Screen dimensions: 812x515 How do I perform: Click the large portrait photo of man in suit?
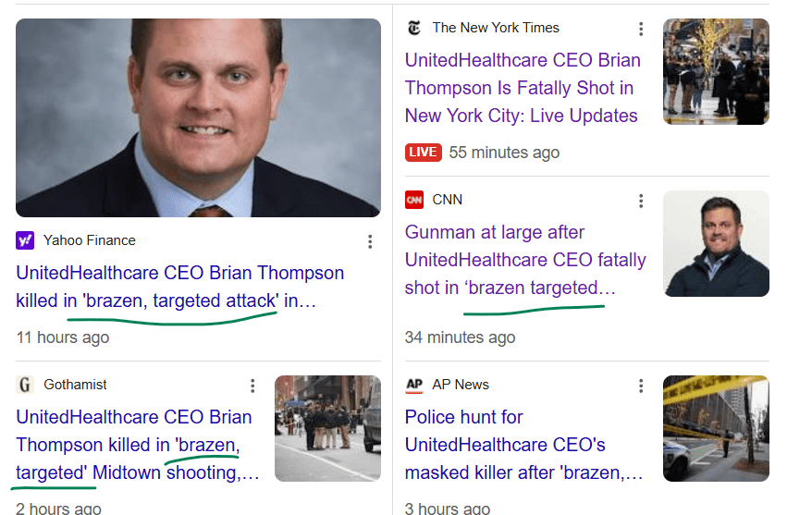click(x=198, y=117)
